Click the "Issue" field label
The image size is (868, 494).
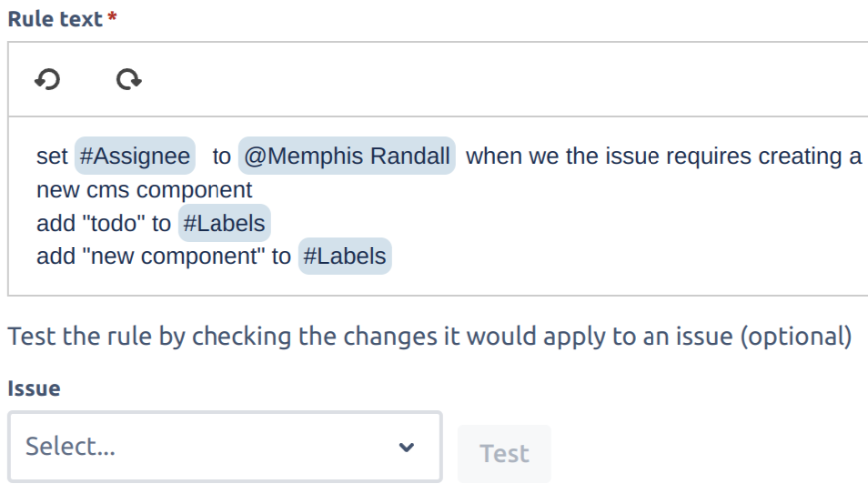[34, 390]
